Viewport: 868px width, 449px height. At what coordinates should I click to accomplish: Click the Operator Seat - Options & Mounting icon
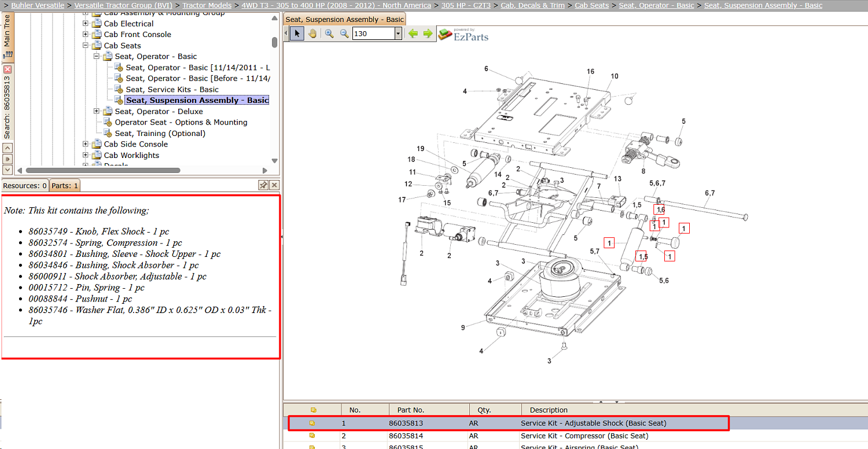tap(108, 123)
